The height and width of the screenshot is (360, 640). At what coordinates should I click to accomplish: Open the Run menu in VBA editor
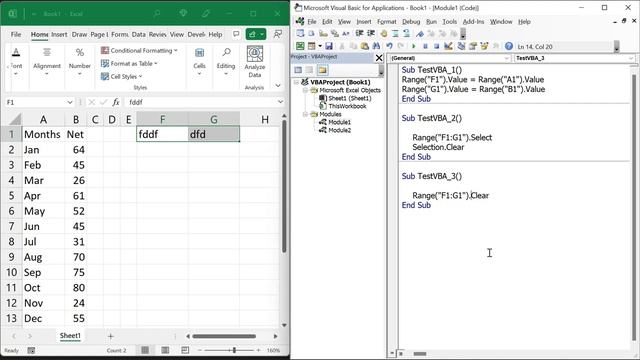(x=431, y=22)
